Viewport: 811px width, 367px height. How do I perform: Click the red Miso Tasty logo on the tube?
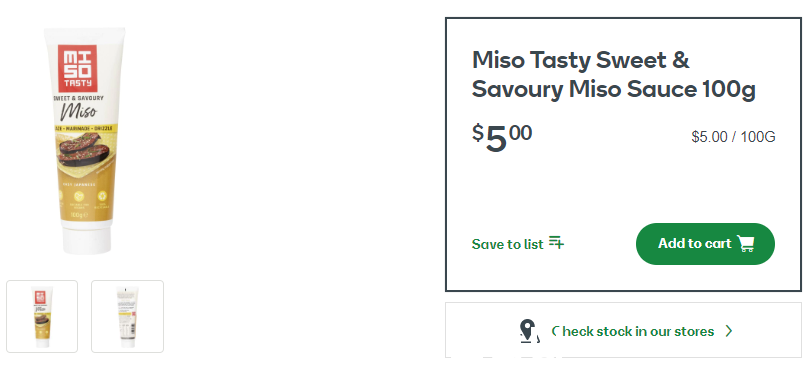point(78,68)
